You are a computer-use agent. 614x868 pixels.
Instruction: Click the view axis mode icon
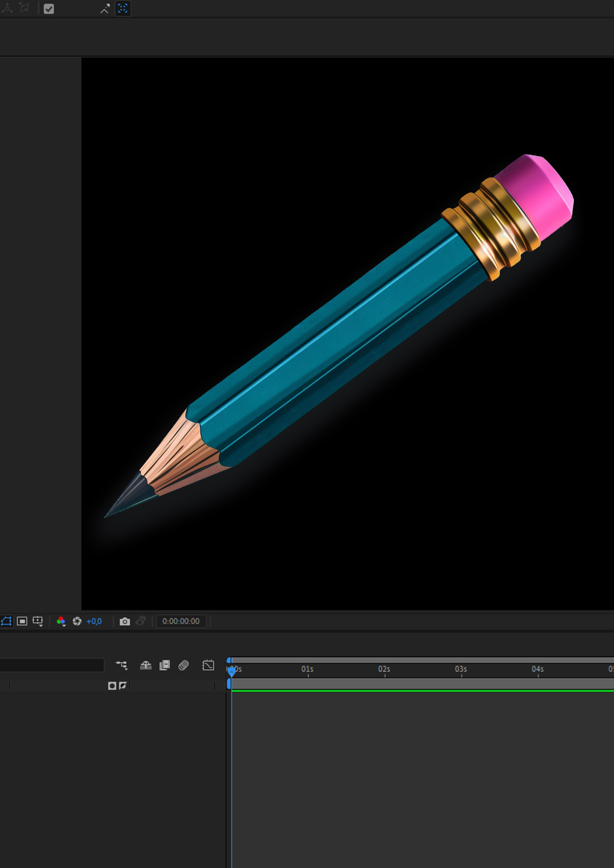24,8
